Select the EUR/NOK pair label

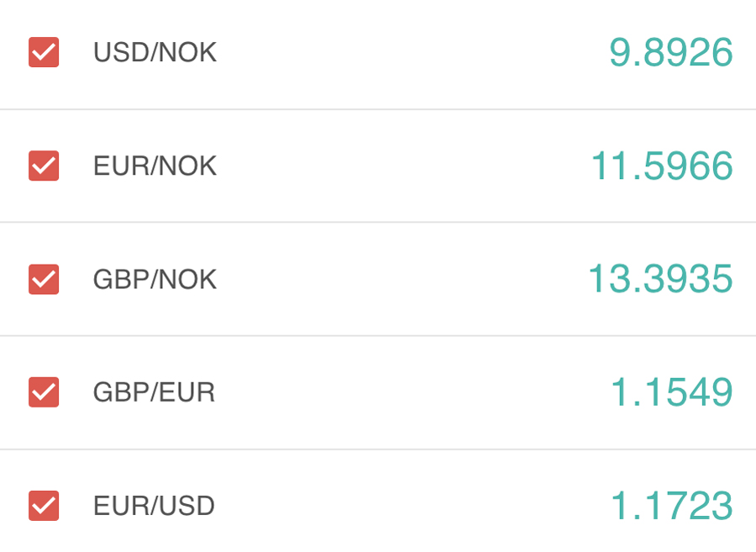click(x=155, y=166)
